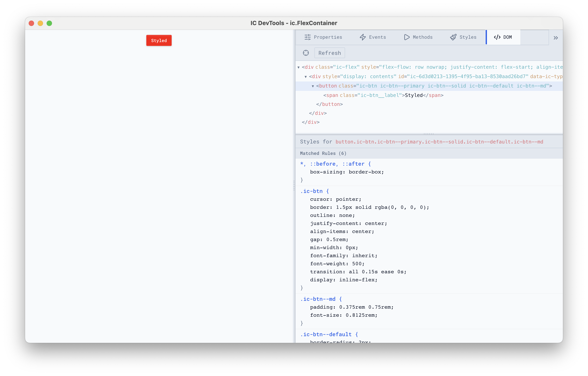Click the paintbrush icon beside Styles
The height and width of the screenshot is (376, 588).
pyautogui.click(x=454, y=37)
